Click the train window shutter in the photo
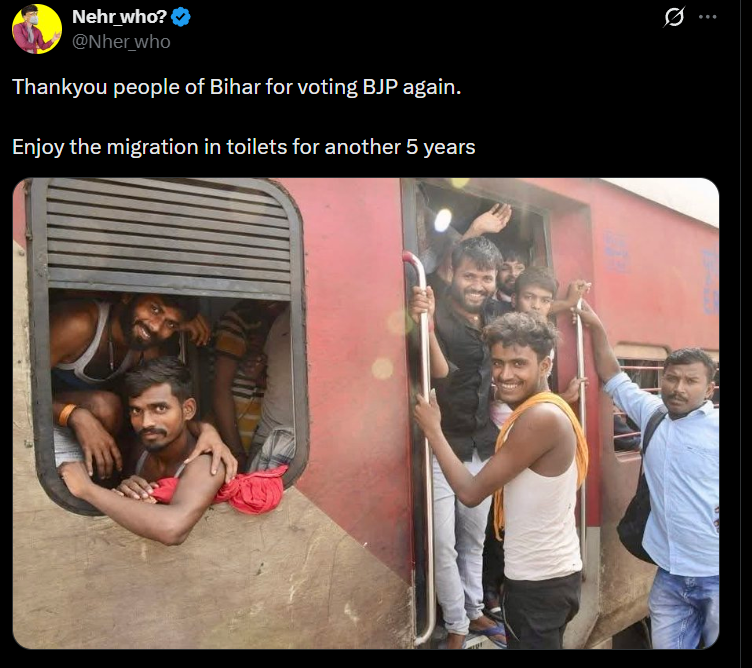Image resolution: width=752 pixels, height=668 pixels. pyautogui.click(x=168, y=236)
